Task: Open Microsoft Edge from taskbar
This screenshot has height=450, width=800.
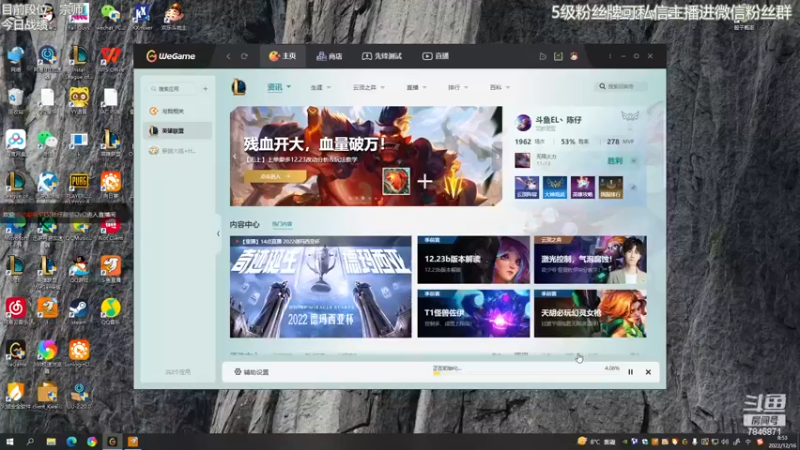Action: tap(71, 442)
